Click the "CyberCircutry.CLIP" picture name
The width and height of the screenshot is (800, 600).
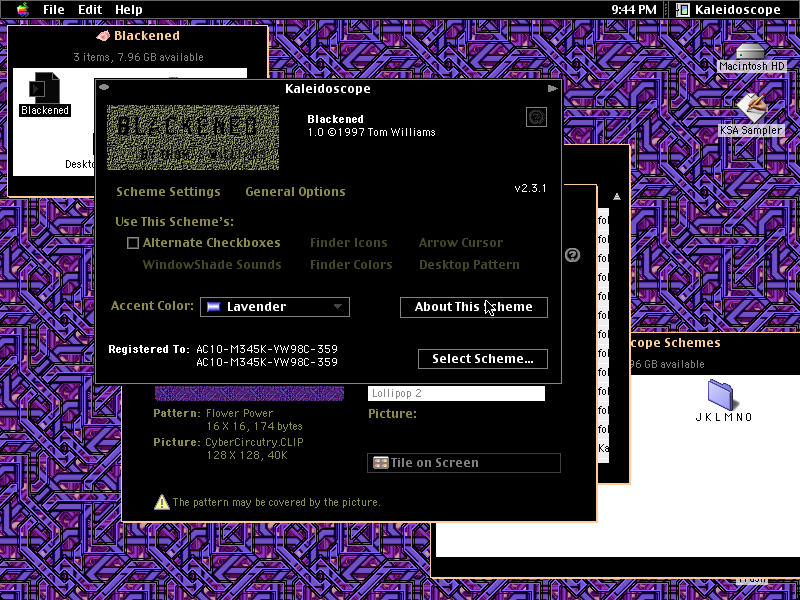pos(254,442)
